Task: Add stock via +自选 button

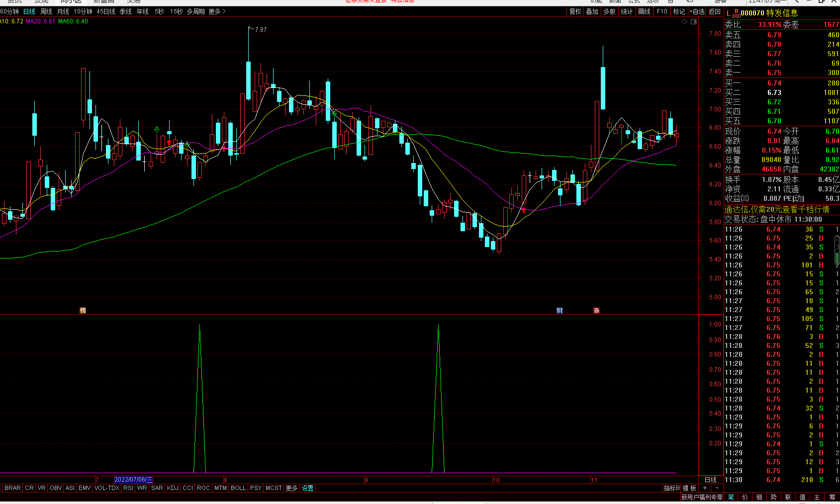Action: (697, 11)
